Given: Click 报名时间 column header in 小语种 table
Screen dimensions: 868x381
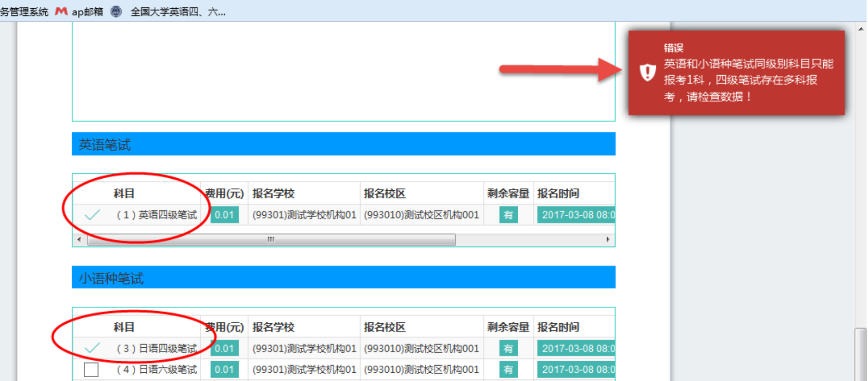Looking at the screenshot, I should click(x=558, y=327).
